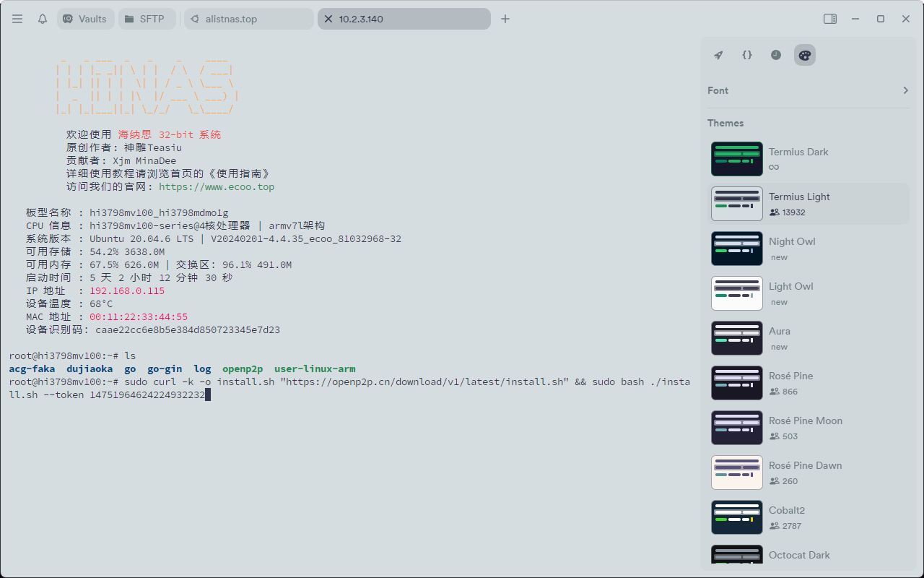Open the https://www.ecoo.top link
Image resolution: width=924 pixels, height=578 pixels.
click(x=217, y=186)
